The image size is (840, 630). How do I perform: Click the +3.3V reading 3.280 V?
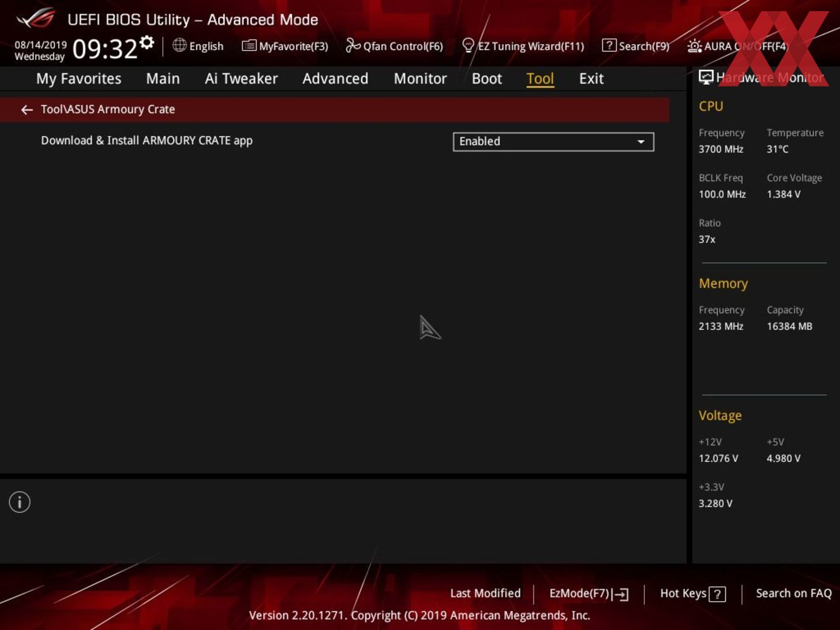click(715, 503)
